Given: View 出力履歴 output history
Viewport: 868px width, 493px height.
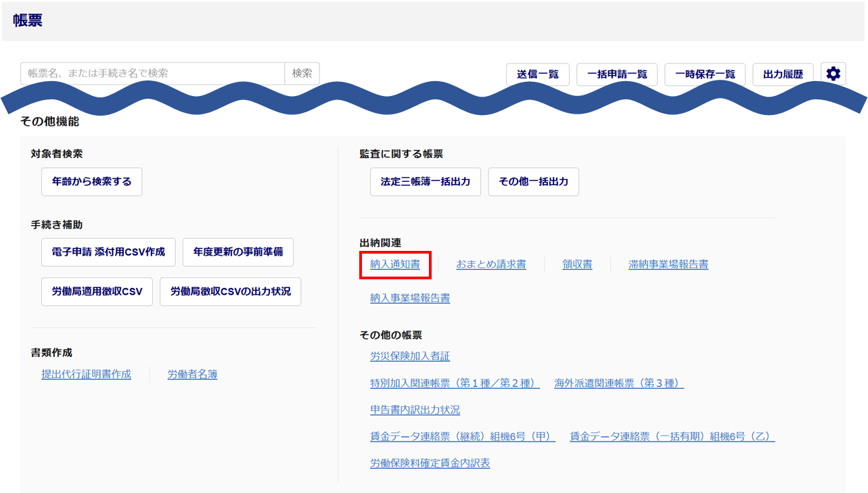Looking at the screenshot, I should click(x=783, y=74).
